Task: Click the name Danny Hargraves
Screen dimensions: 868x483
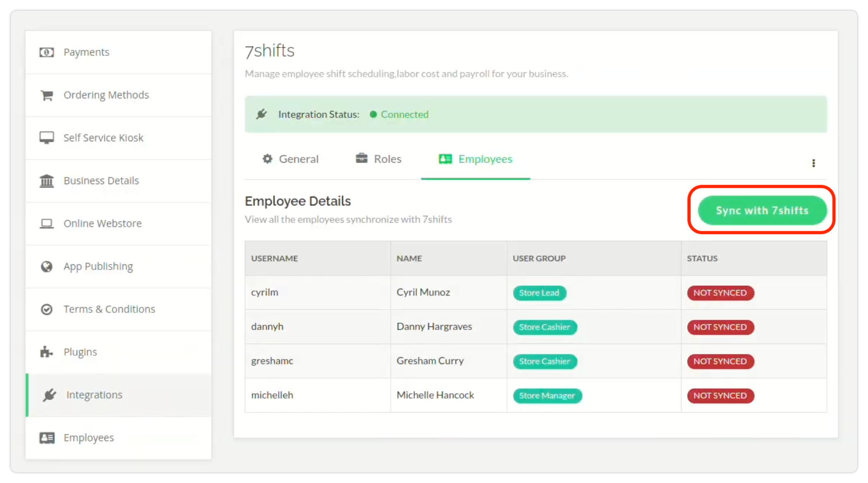Action: (434, 326)
